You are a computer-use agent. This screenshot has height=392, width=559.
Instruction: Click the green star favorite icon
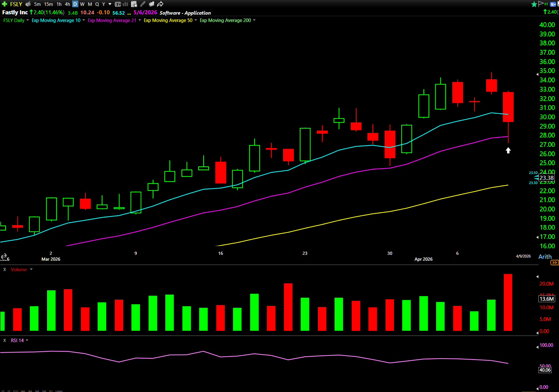[x=534, y=4]
